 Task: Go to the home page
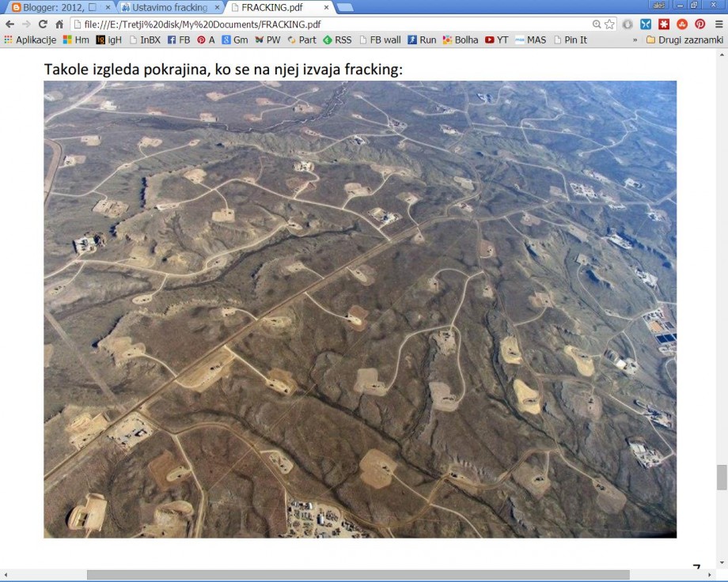(59, 25)
